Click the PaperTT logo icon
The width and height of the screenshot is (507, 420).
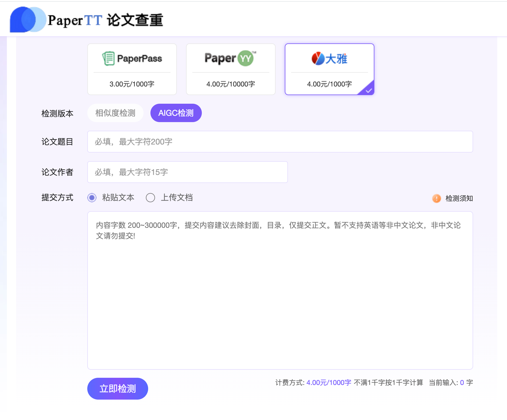point(28,20)
